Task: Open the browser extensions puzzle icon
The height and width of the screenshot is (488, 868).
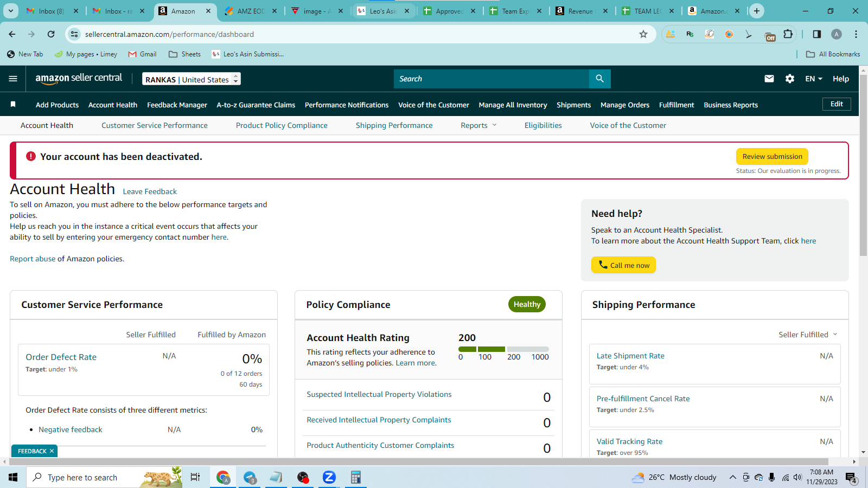Action: point(788,34)
